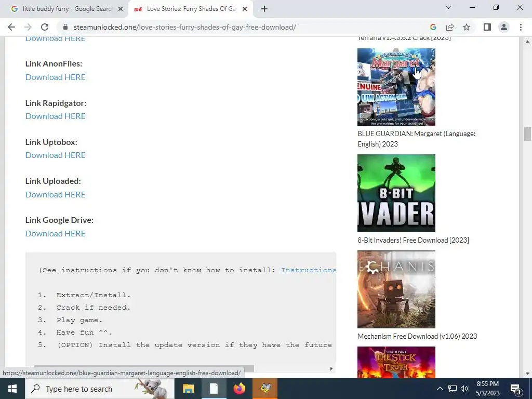The image size is (532, 399).
Task: Show hidden system tray icons
Action: [440, 389]
